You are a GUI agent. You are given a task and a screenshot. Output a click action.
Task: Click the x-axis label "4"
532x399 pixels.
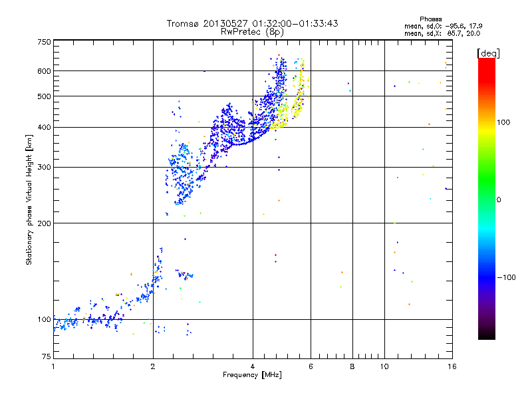(x=253, y=366)
